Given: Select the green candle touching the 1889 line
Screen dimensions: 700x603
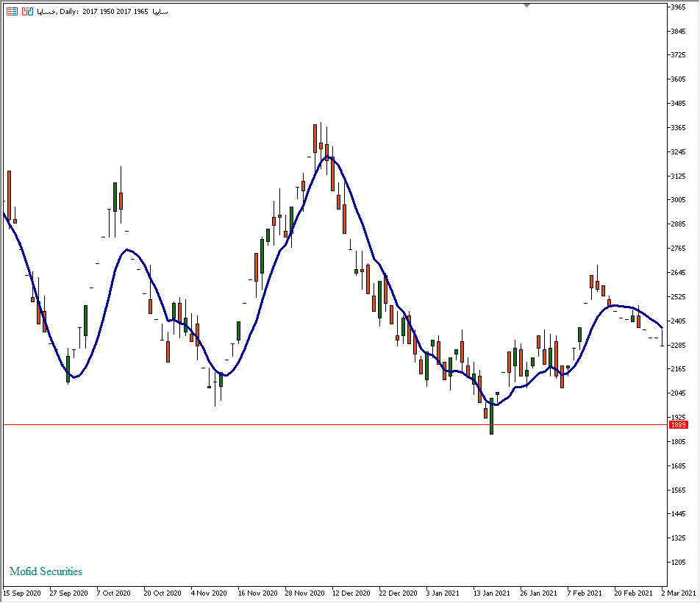Looking at the screenshot, I should (491, 416).
